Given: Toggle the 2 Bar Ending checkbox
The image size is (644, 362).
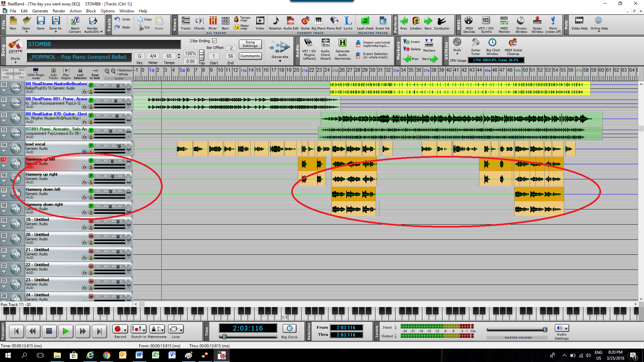Looking at the screenshot, I should tap(215, 41).
